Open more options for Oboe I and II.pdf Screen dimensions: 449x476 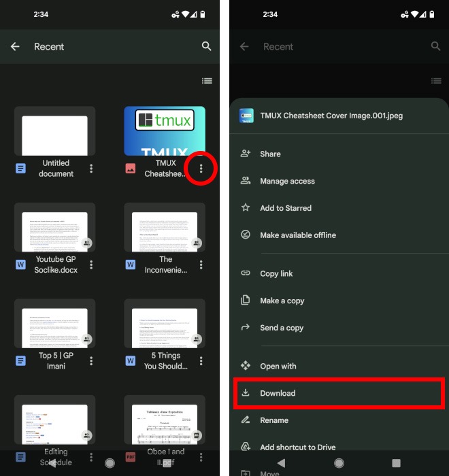[x=201, y=457]
